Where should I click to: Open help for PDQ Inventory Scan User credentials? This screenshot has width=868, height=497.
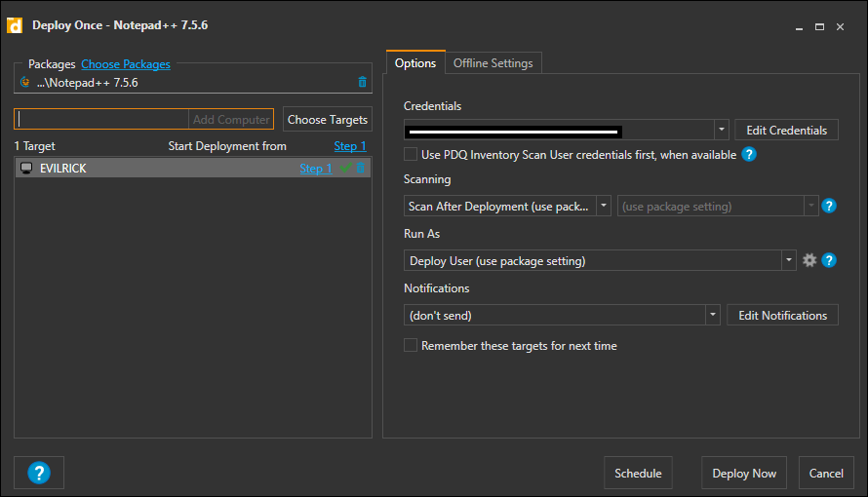[749, 154]
